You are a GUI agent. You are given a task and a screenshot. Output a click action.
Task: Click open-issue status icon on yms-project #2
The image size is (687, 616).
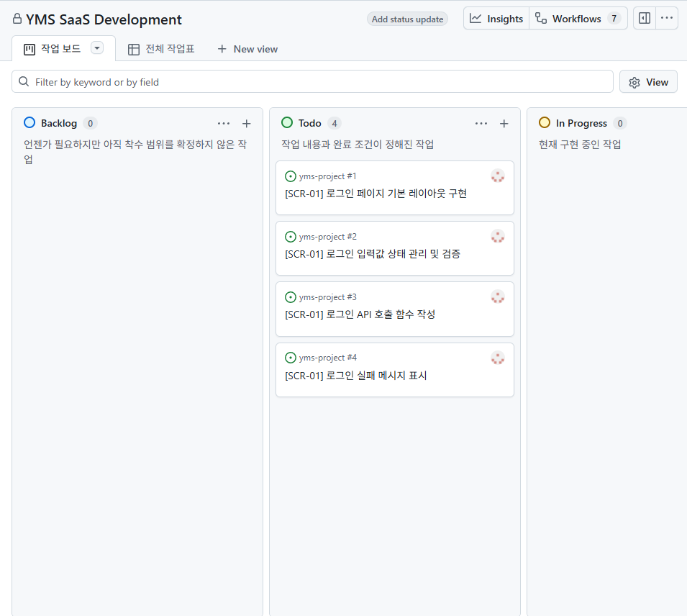click(x=290, y=237)
